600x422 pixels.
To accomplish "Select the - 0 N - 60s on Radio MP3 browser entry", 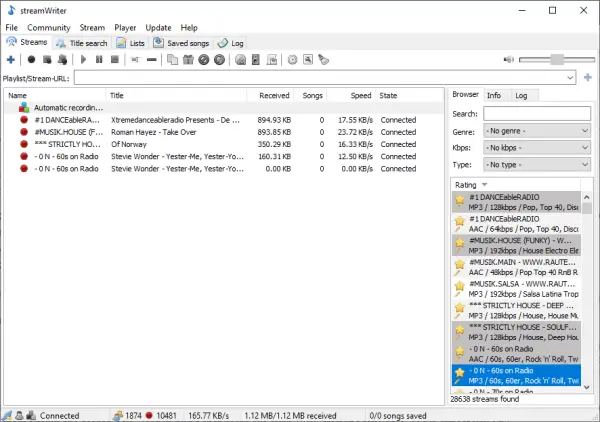I will [516, 375].
